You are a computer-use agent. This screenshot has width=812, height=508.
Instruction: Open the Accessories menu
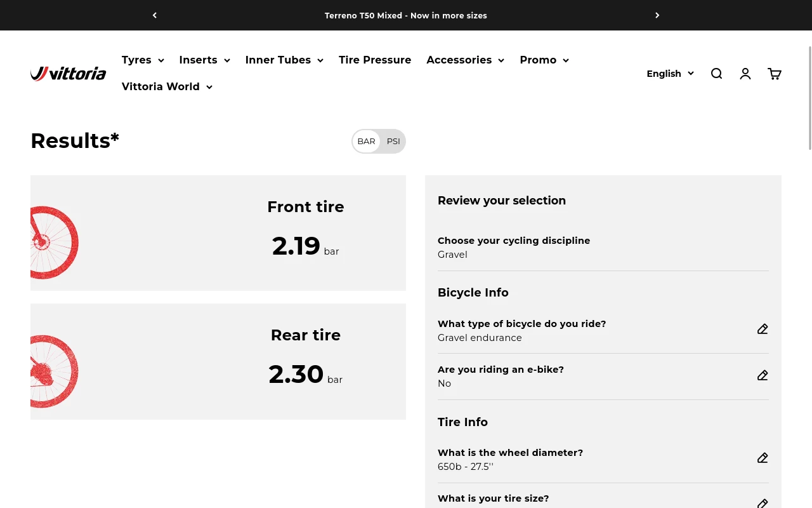(x=465, y=60)
